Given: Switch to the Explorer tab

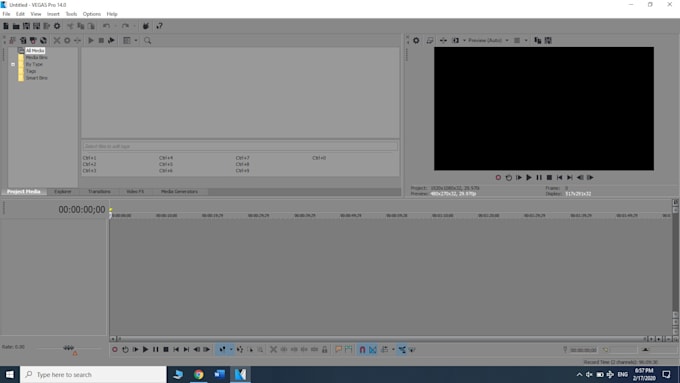Looking at the screenshot, I should (63, 191).
